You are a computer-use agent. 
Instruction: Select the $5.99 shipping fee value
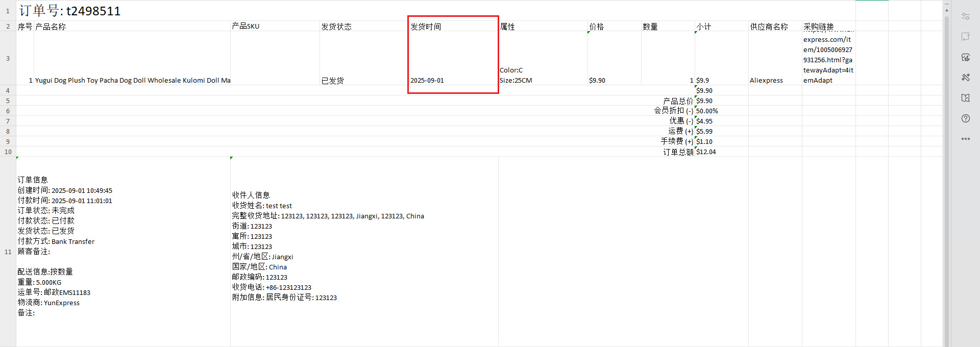tap(722, 131)
